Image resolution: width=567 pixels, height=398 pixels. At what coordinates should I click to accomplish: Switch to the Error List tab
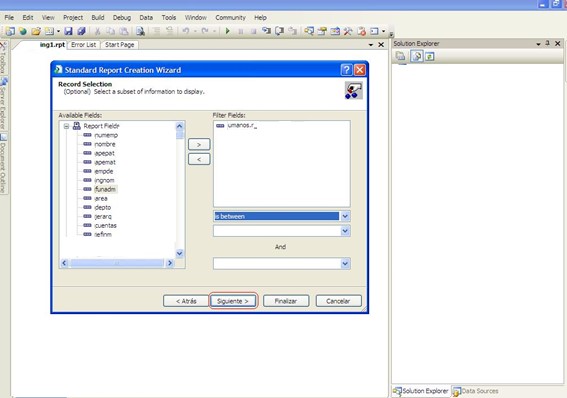click(x=84, y=45)
